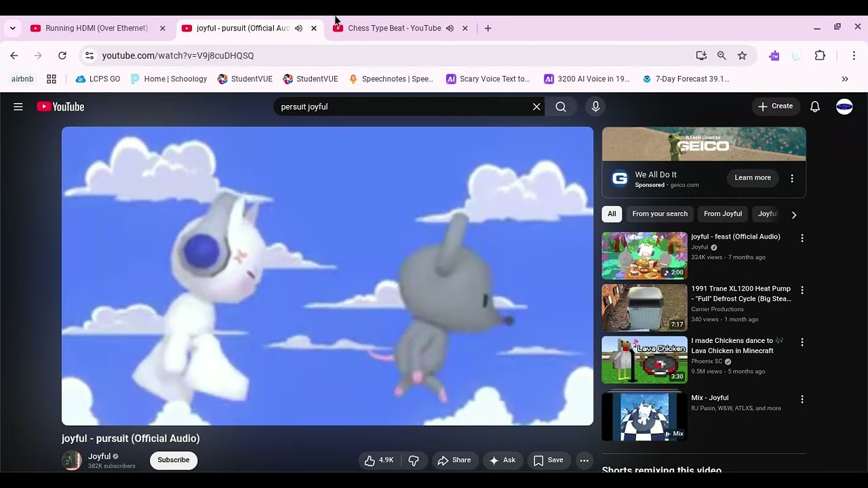Dislike the pursuit video
This screenshot has height=488, width=868.
[414, 460]
